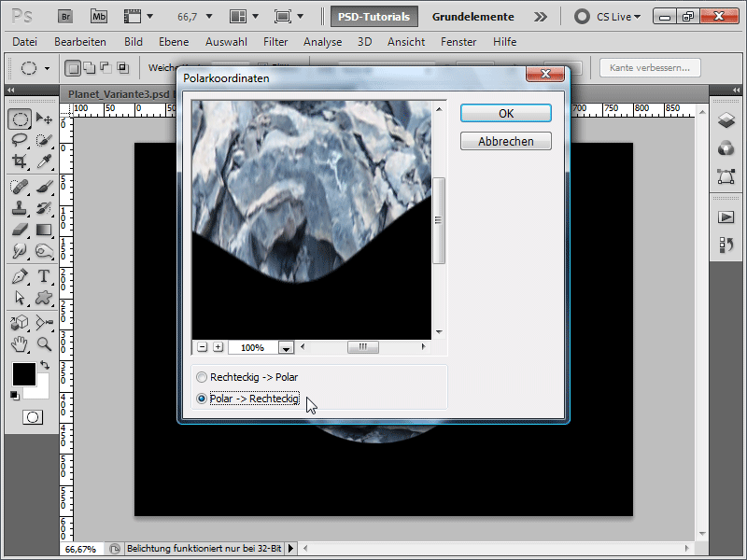Open the Channels panel icon
The image size is (747, 560).
coord(726,148)
